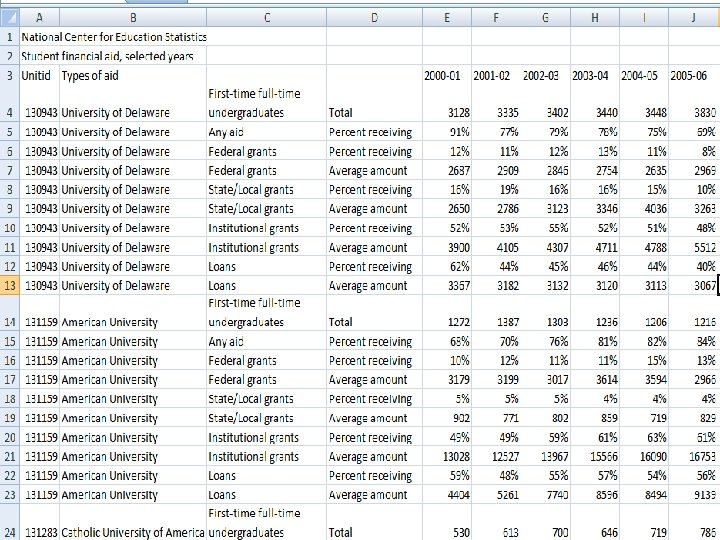This screenshot has height=540, width=720.
Task: Select column C header
Action: click(x=266, y=18)
